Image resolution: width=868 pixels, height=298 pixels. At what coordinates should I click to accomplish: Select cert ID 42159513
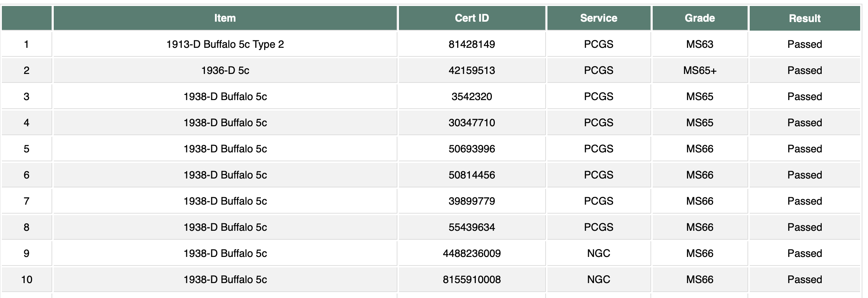(472, 70)
